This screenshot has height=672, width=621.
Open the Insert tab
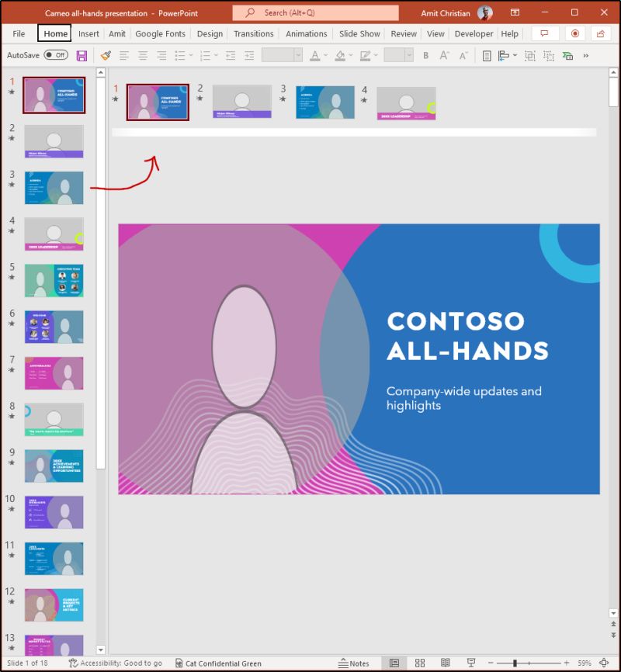click(x=88, y=33)
